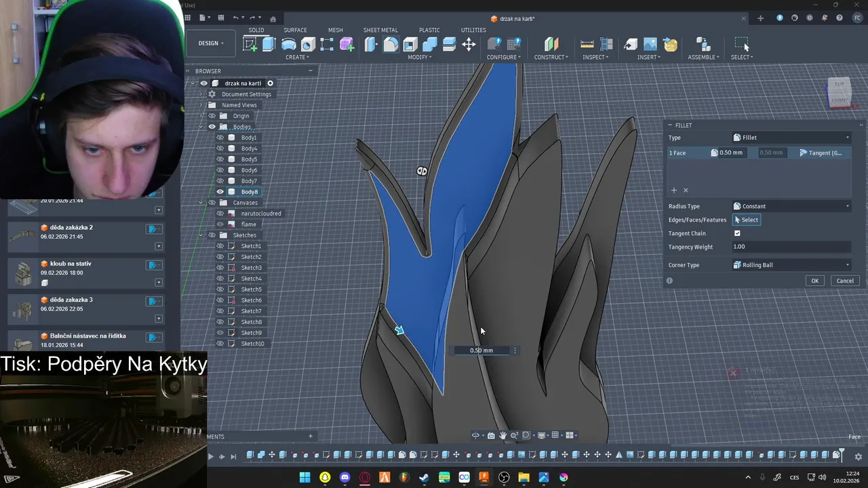
Task: Select the Press Pull tool
Action: tap(371, 45)
